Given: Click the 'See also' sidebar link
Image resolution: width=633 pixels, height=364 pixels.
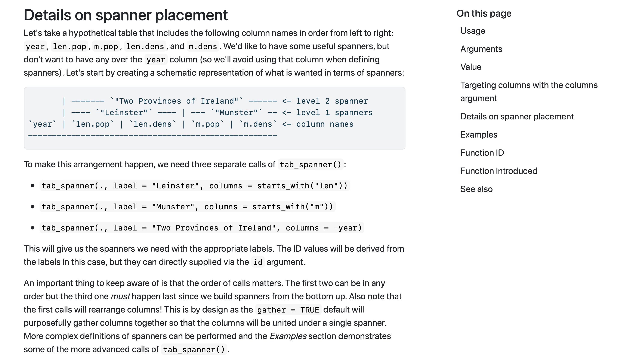Looking at the screenshot, I should click(x=476, y=189).
